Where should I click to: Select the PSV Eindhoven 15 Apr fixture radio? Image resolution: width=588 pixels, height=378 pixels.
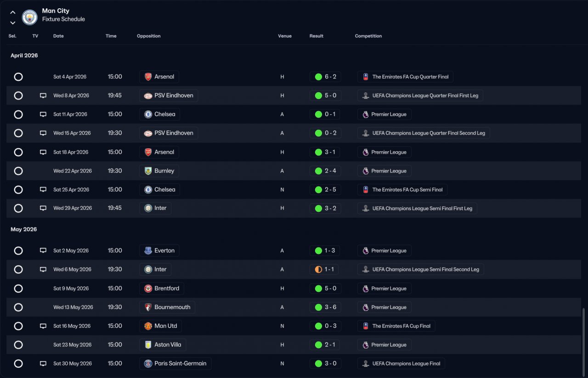point(18,133)
